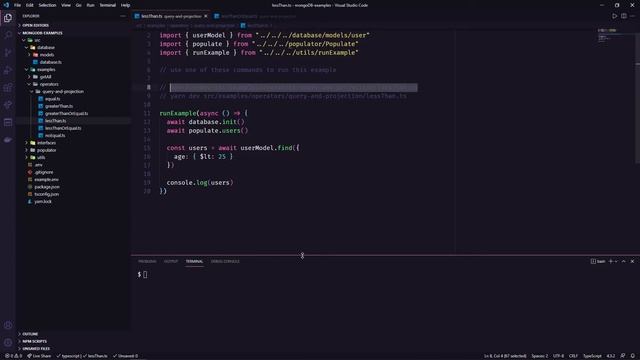640x360 pixels.
Task: Close the terminal panel
Action: (x=632, y=261)
